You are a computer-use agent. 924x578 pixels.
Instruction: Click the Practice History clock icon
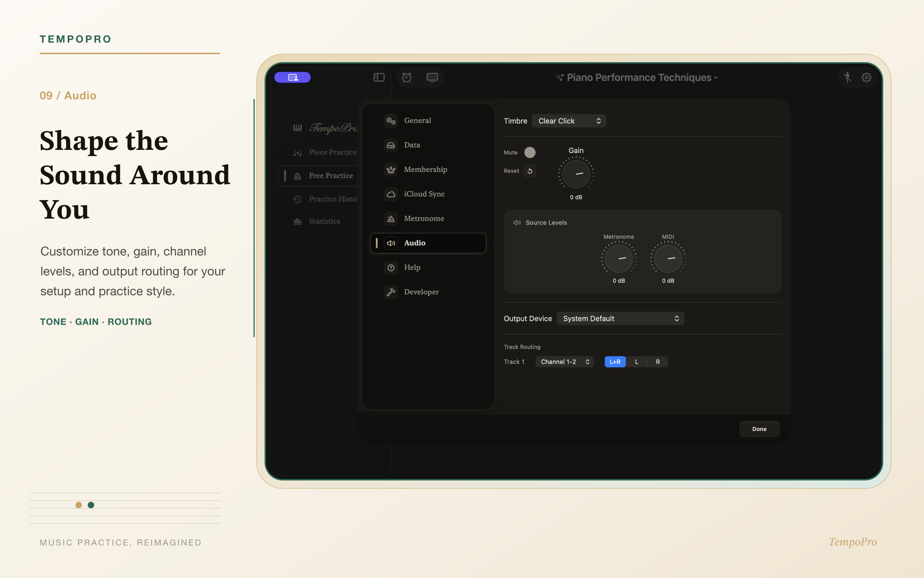[x=297, y=199]
